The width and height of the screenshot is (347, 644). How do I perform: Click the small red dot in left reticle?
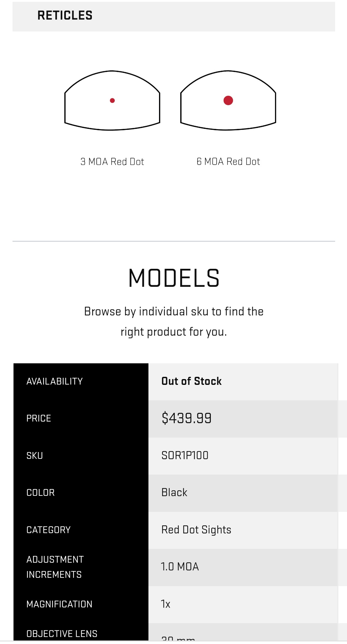point(112,101)
